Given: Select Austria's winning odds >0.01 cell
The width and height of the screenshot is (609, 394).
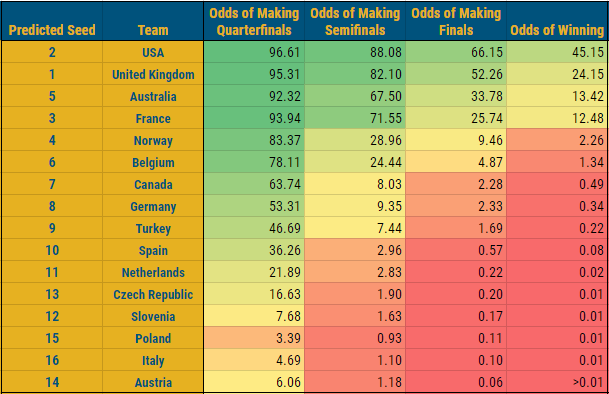Looking at the screenshot, I should point(557,382).
